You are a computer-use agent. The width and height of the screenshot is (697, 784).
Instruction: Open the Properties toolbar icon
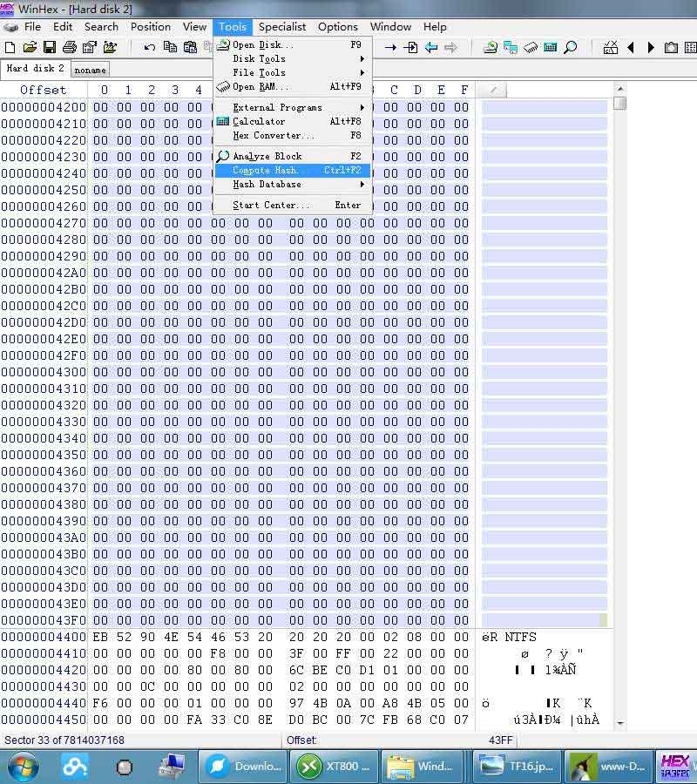[90, 48]
